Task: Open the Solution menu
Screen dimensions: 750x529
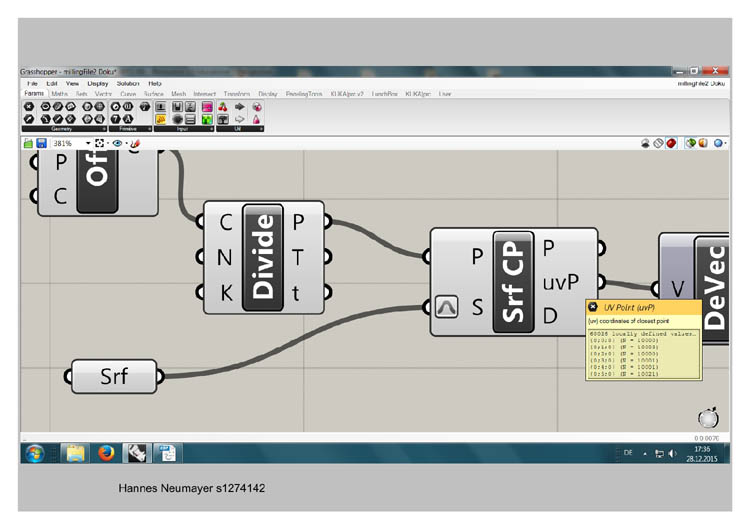Action: (128, 84)
